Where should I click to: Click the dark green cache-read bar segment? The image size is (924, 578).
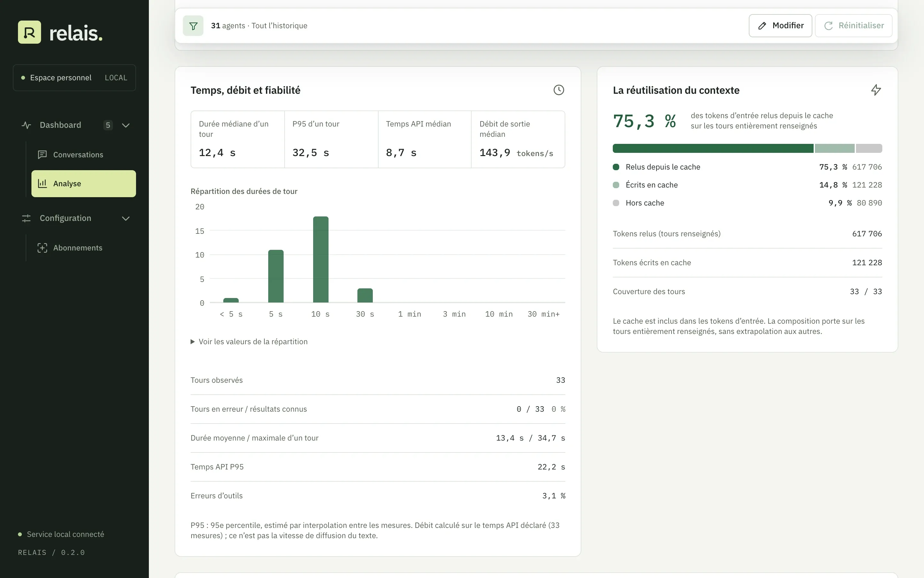point(713,148)
